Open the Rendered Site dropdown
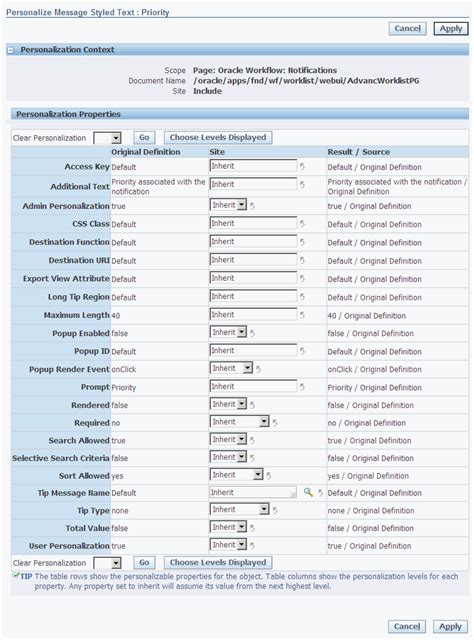The image size is (474, 640). coord(229,404)
